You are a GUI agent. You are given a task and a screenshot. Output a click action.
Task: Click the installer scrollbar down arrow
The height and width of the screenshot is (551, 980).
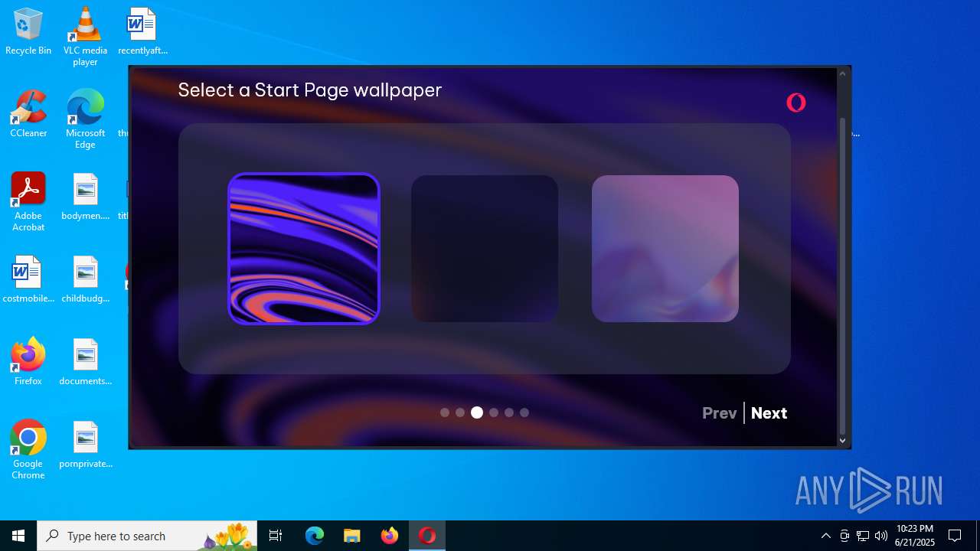point(842,440)
